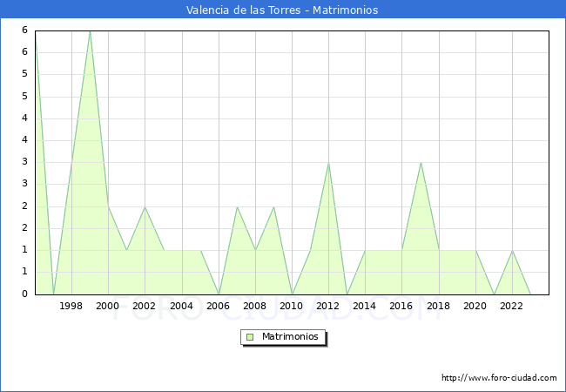Click the 2004 x-axis label
Screen dimensions: 566x392
tap(182, 306)
